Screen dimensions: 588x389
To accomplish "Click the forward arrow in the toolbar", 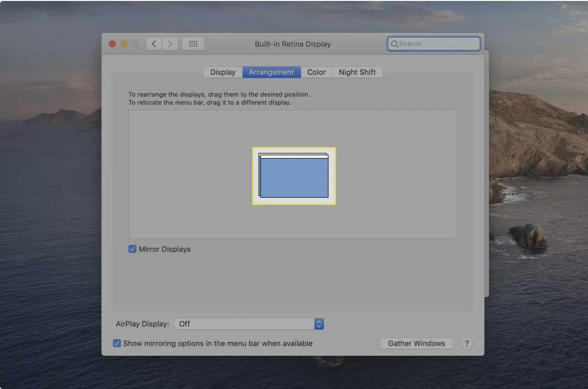I will pos(170,44).
